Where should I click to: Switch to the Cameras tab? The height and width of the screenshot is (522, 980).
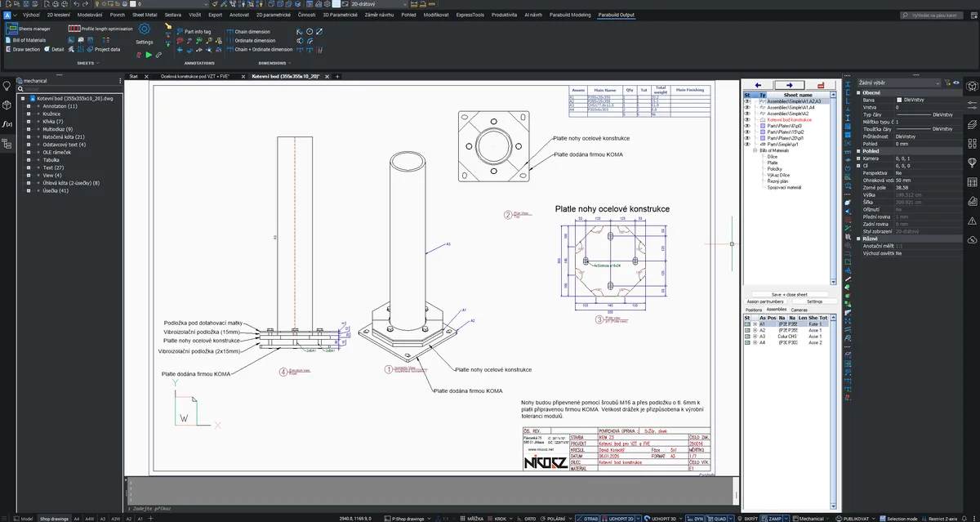[799, 310]
